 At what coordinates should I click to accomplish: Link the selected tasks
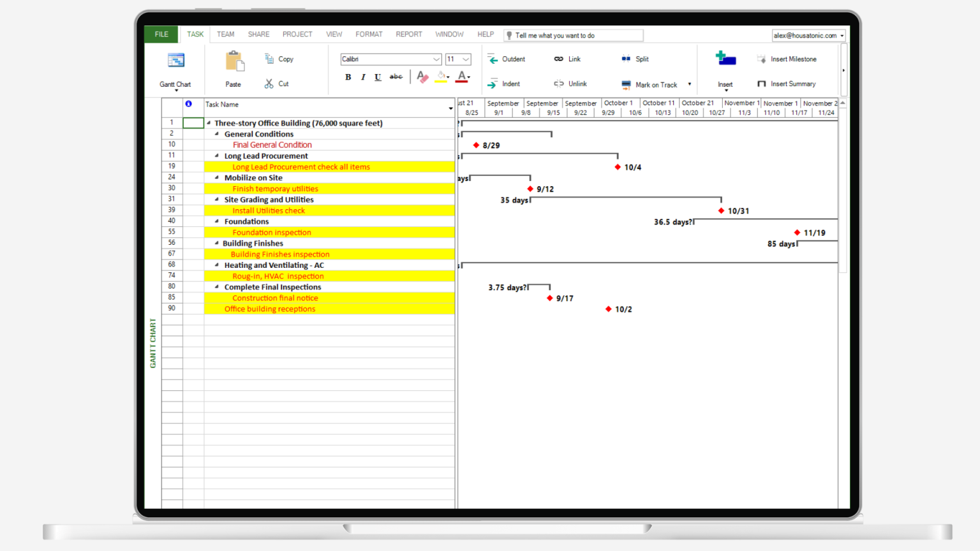[567, 59]
